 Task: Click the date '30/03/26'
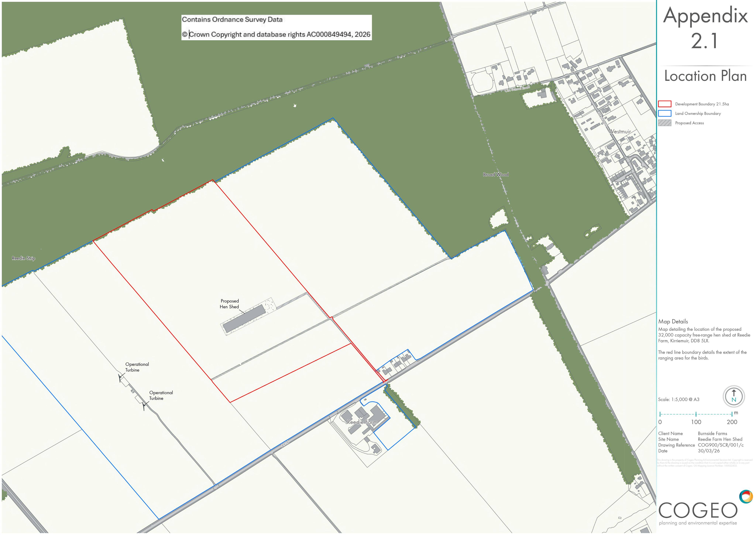(709, 451)
